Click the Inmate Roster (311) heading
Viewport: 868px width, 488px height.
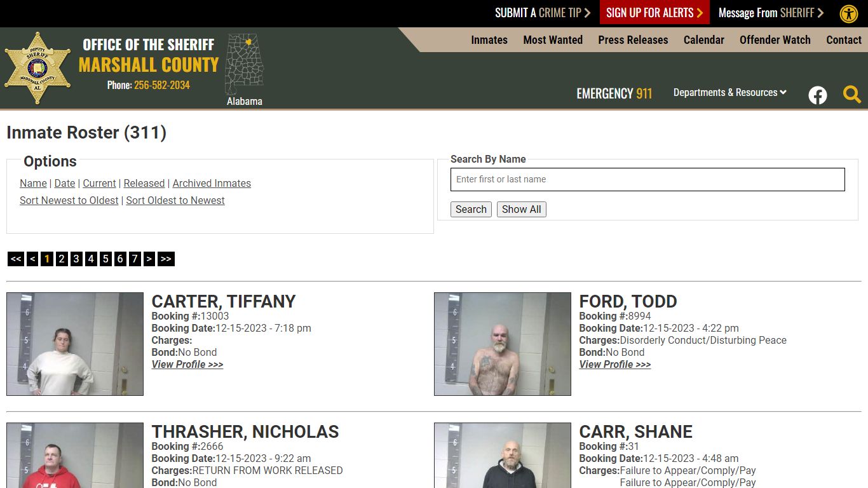[86, 132]
